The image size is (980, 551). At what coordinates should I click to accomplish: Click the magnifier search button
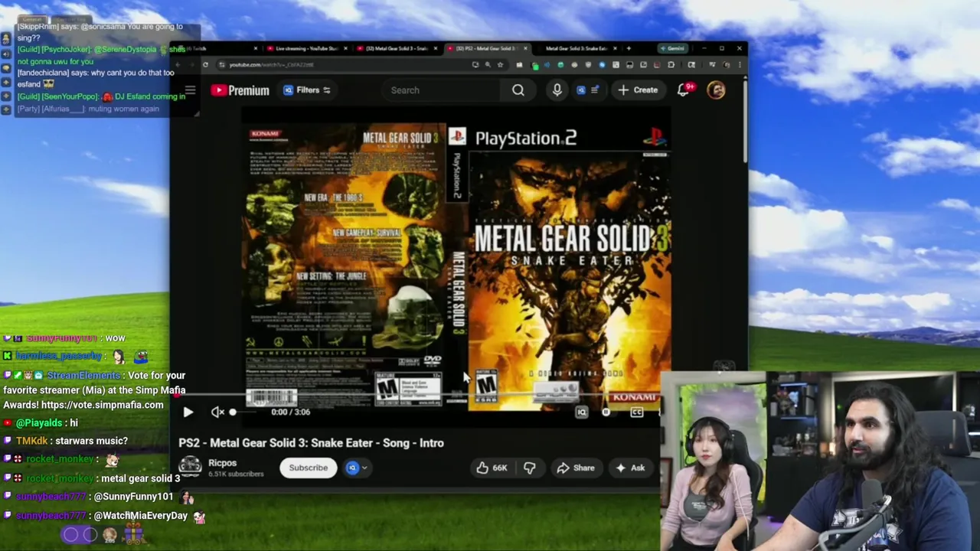pos(518,90)
